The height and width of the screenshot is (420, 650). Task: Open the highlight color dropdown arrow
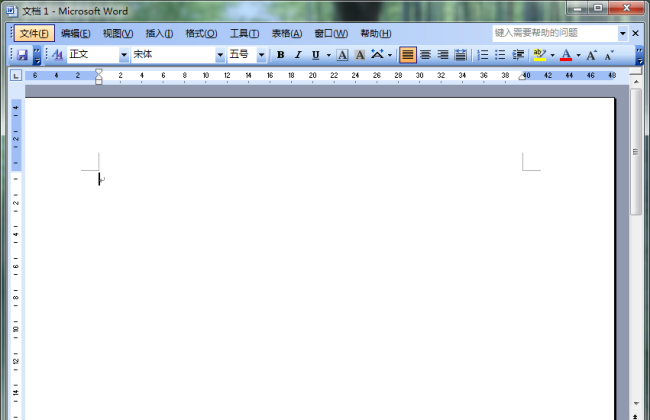point(552,55)
